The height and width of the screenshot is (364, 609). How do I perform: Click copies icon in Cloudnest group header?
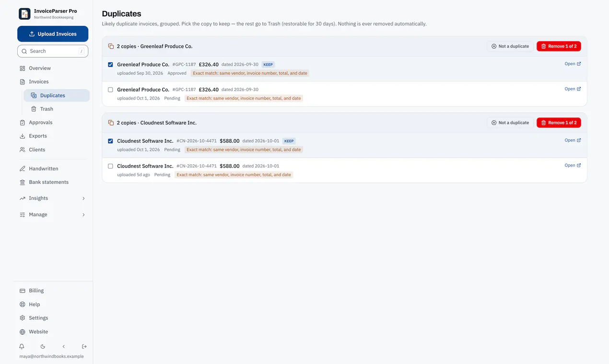coord(111,123)
